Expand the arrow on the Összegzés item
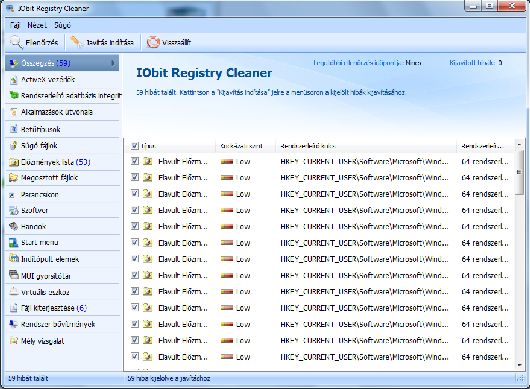 pos(113,63)
